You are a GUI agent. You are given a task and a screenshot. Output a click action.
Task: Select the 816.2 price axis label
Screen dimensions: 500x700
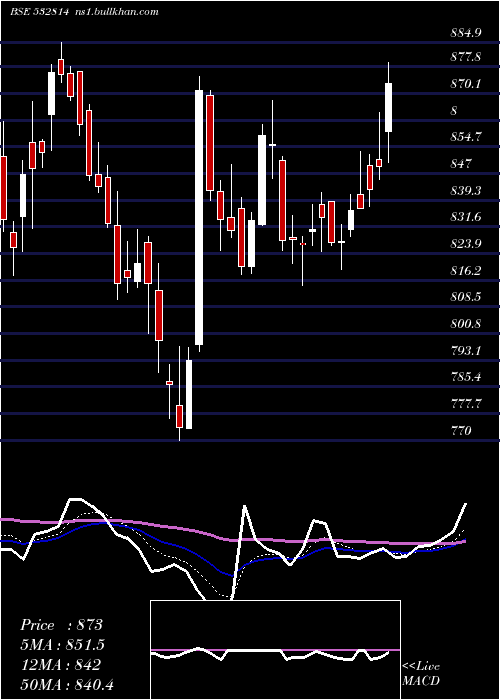tap(466, 271)
